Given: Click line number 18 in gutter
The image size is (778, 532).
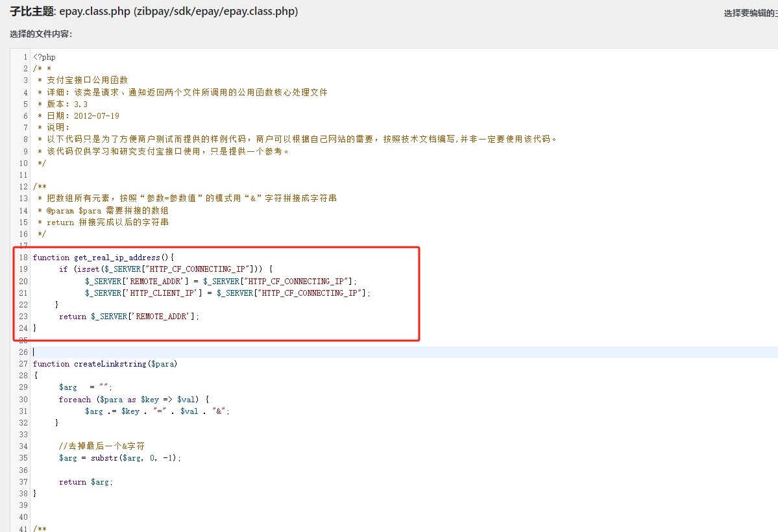Looking at the screenshot, I should pos(23,258).
